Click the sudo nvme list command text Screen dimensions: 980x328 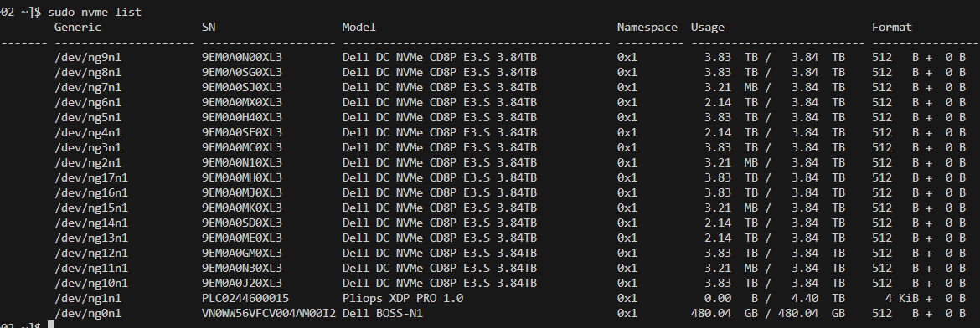[95, 12]
